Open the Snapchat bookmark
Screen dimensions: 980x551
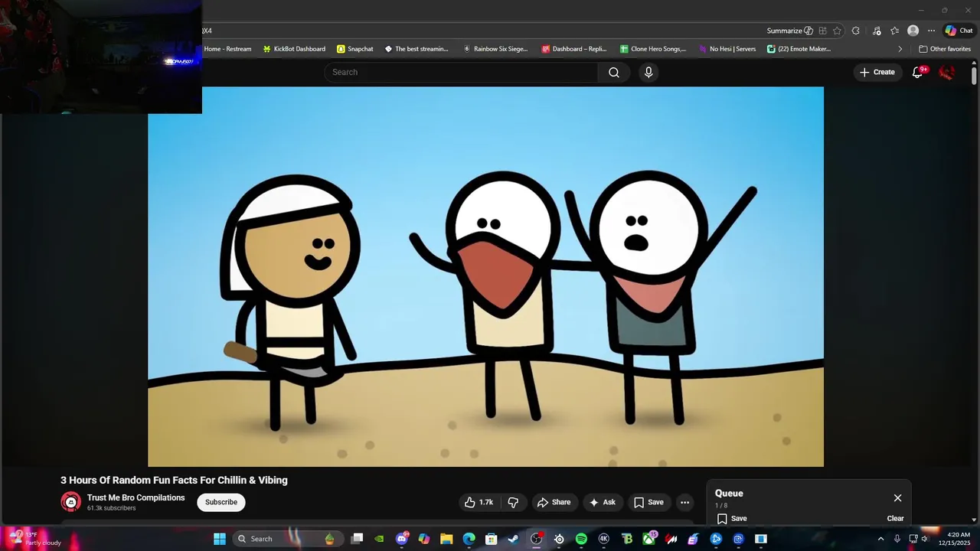[355, 49]
